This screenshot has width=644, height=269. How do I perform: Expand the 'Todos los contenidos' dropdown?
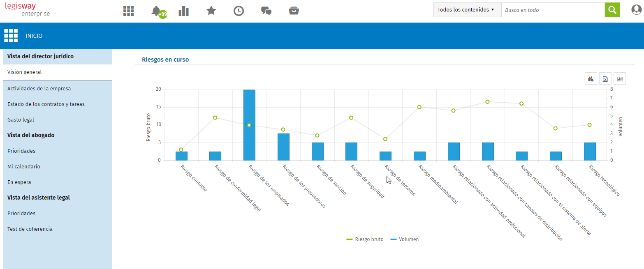(x=467, y=10)
